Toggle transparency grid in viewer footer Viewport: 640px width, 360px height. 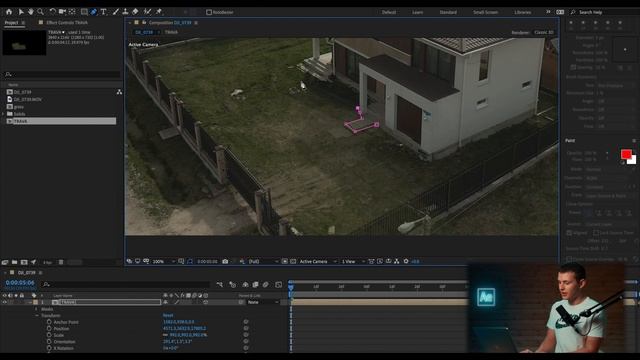(293, 261)
